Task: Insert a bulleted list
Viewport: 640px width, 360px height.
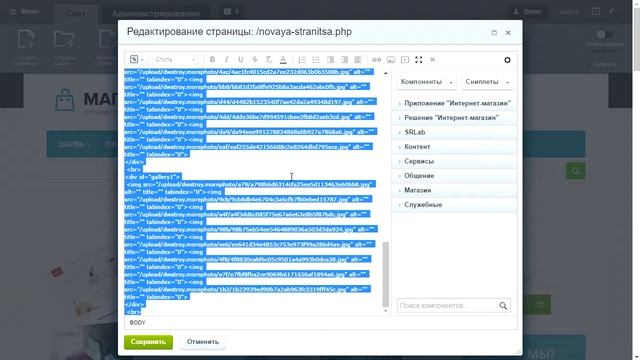Action: (x=316, y=60)
